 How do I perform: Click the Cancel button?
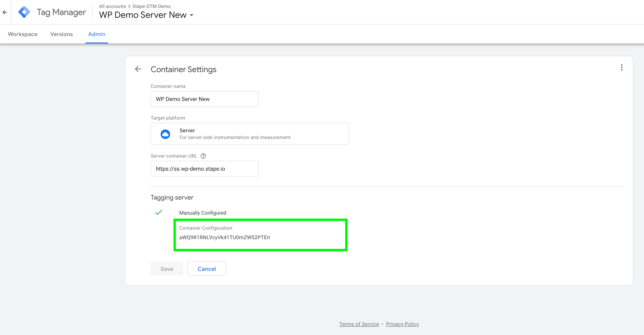[x=206, y=269]
